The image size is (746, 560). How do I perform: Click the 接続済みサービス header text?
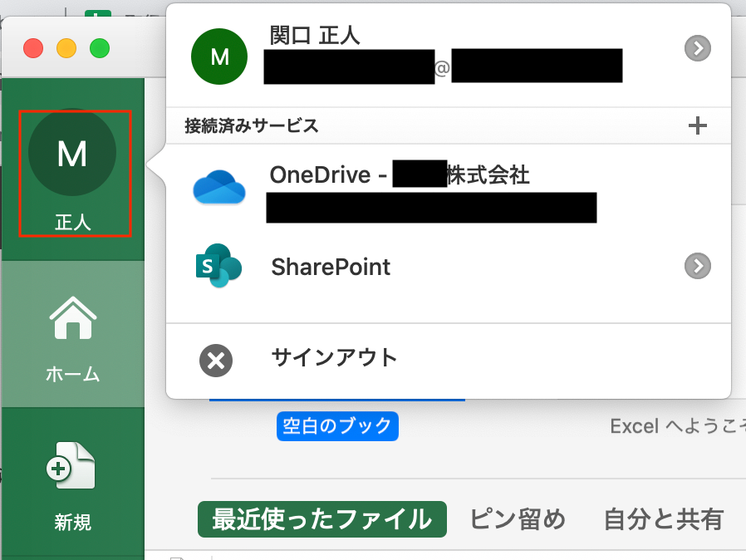click(x=252, y=125)
